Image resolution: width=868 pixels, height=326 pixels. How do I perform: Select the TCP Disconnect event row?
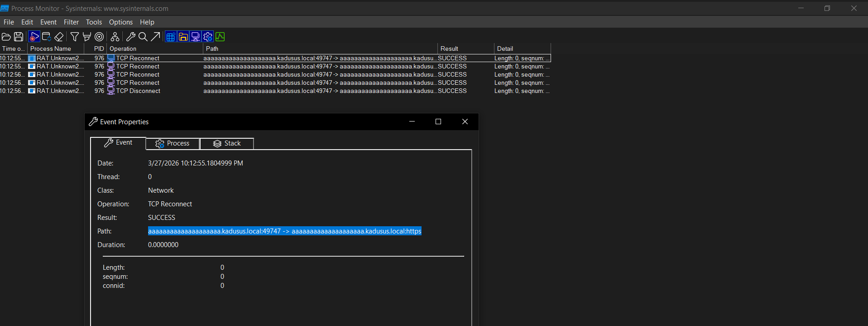click(138, 91)
